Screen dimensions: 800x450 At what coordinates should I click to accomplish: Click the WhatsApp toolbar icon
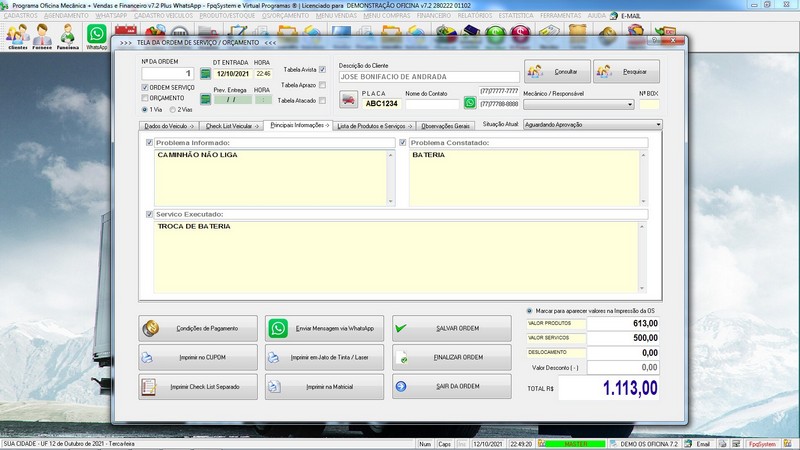point(96,37)
